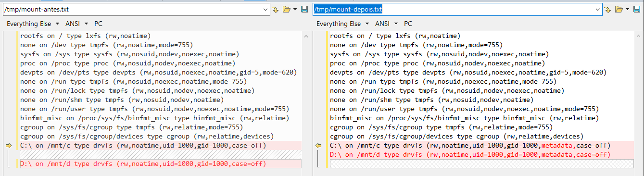Image resolution: width=644 pixels, height=176 pixels.
Task: Open the left pane ANSI encoding dropdown
Action: point(77,24)
